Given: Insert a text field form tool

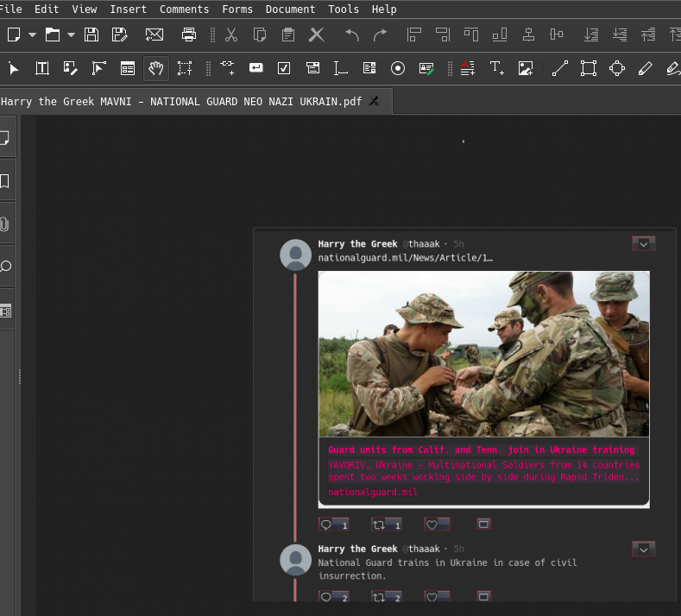Looking at the screenshot, I should (340, 68).
